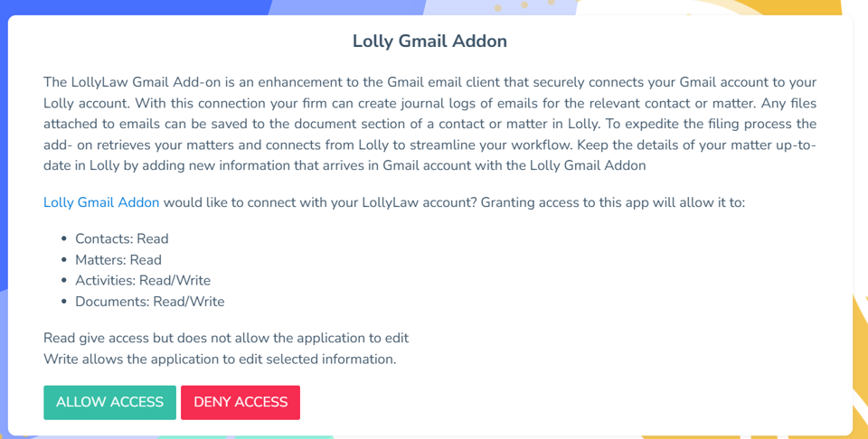The width and height of the screenshot is (868, 439).
Task: Click the description line ending 'Lolly Gmail Addon'
Action: point(344,165)
